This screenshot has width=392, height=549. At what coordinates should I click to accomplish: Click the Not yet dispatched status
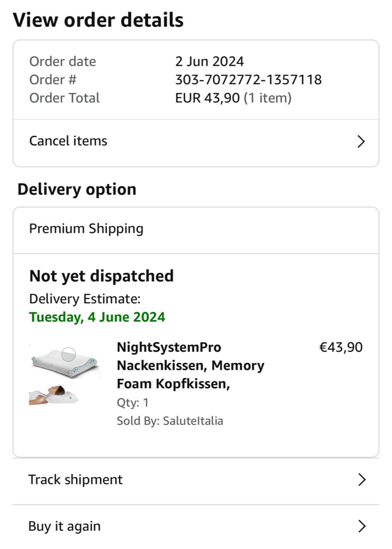pos(101,276)
